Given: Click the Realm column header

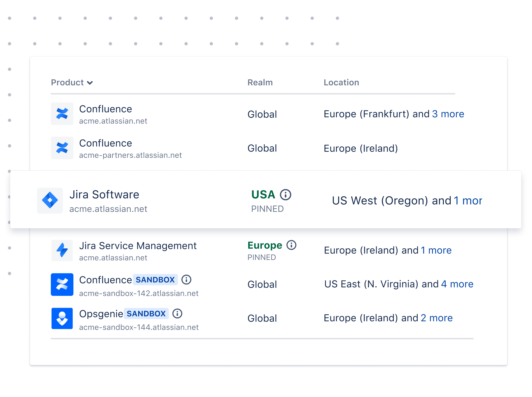Looking at the screenshot, I should tap(260, 83).
